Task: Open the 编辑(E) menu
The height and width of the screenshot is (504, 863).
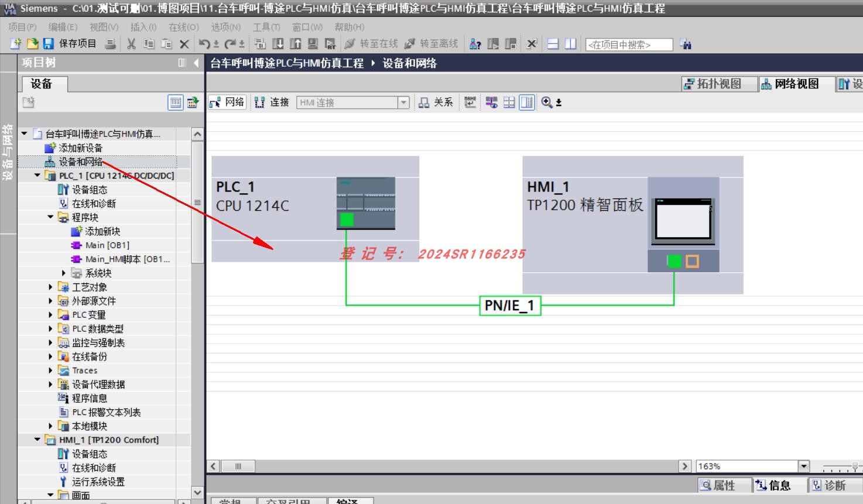Action: point(63,27)
